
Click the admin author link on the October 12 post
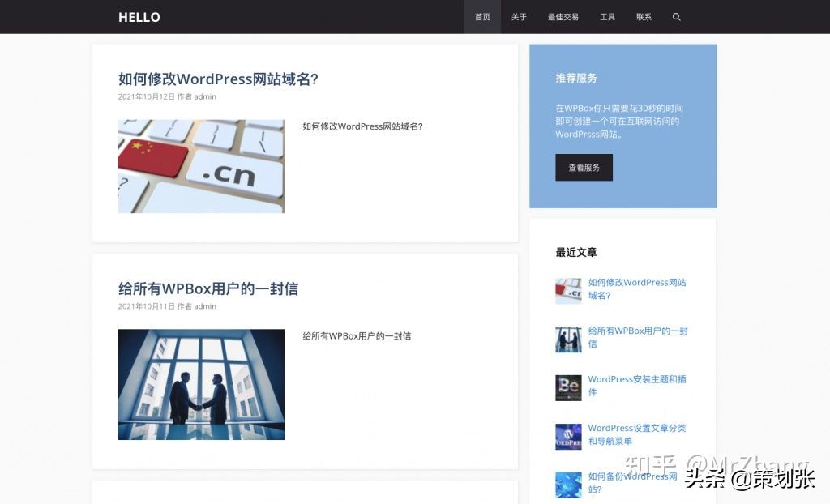click(x=205, y=96)
